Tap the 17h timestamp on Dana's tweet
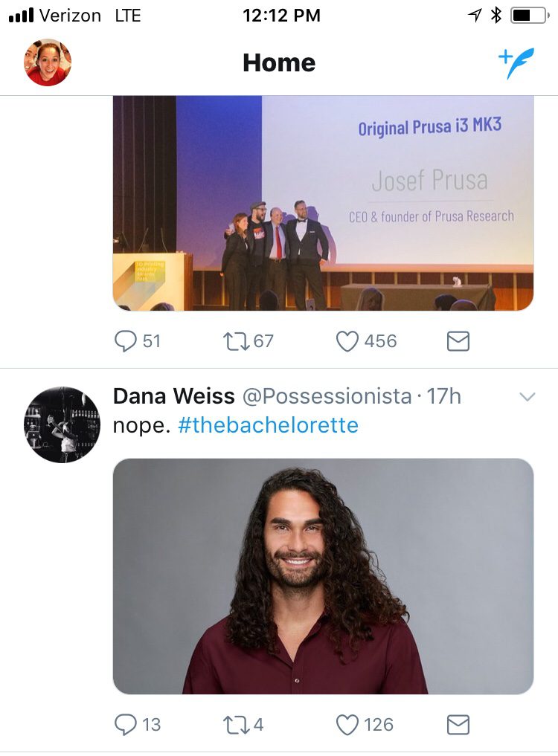 point(444,396)
